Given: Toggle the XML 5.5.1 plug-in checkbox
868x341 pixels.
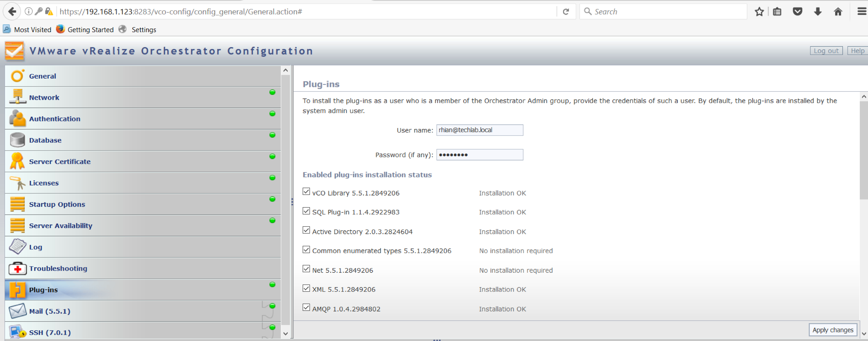Looking at the screenshot, I should (306, 288).
